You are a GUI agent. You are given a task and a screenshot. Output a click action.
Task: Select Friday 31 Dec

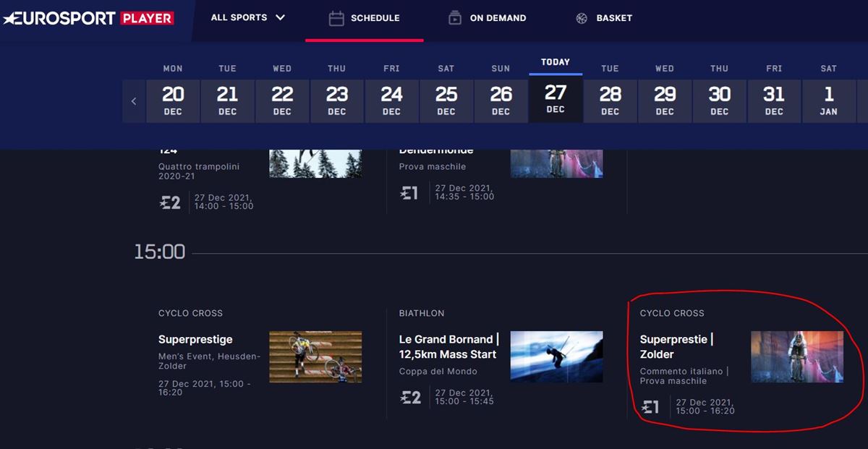pyautogui.click(x=774, y=101)
